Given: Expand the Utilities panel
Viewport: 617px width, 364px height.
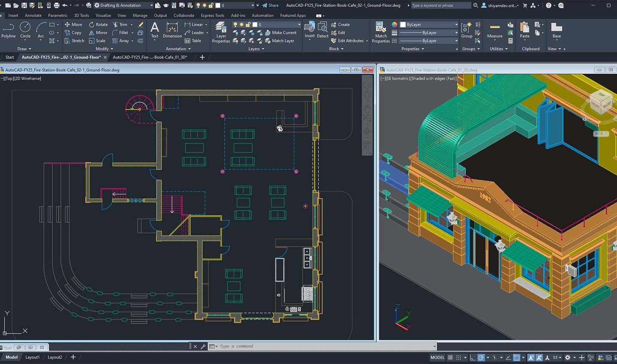Looking at the screenshot, I should (x=499, y=49).
